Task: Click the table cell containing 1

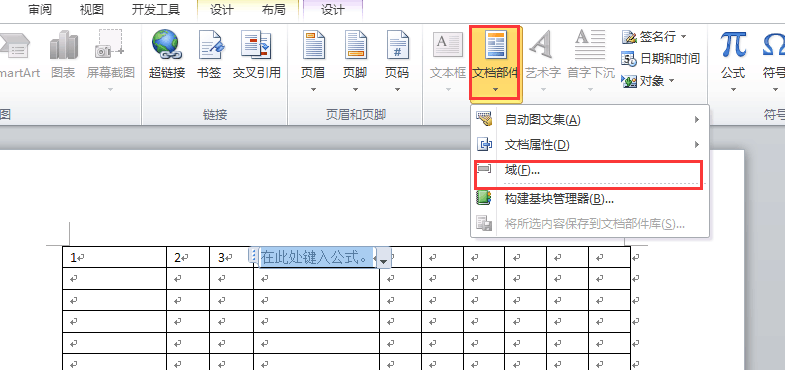Action: click(x=115, y=257)
